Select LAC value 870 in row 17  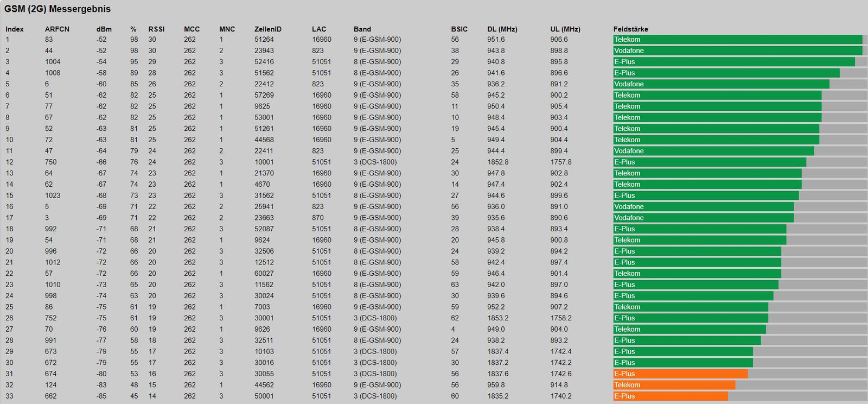(317, 218)
